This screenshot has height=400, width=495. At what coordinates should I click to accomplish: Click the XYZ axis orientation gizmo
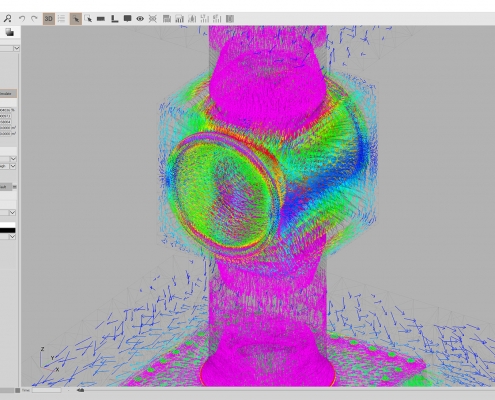point(50,359)
